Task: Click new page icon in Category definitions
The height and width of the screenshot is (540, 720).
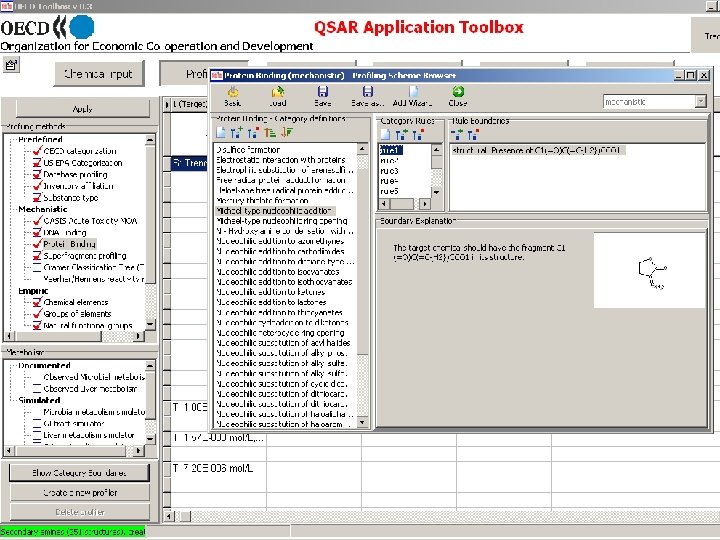Action: coord(221,133)
